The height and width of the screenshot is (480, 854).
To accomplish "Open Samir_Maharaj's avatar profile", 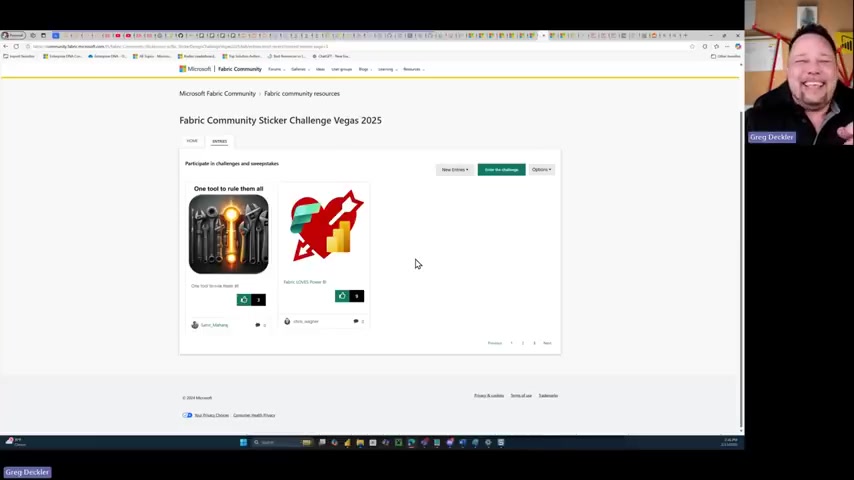I will [x=194, y=325].
